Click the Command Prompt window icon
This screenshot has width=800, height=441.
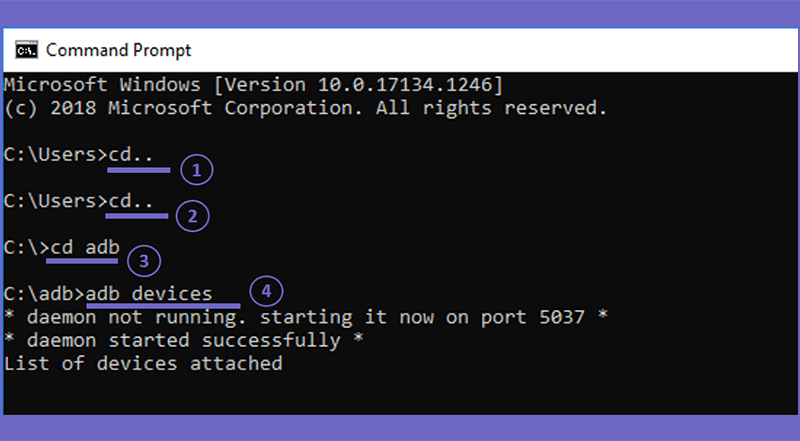(26, 50)
